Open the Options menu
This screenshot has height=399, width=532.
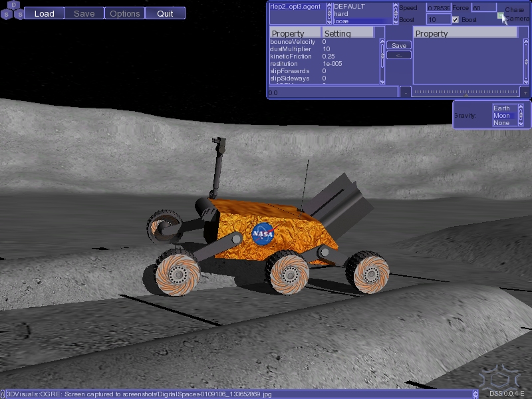coord(124,13)
